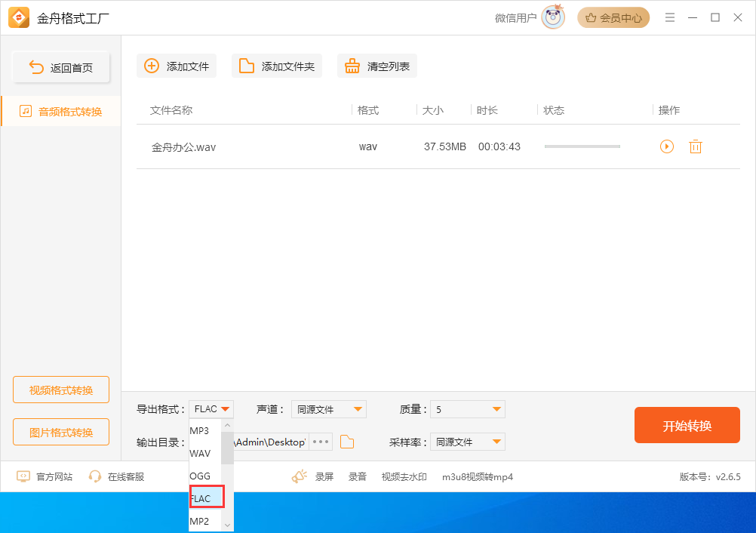Viewport: 756px width, 533px height.
Task: Delete 金舟办公.wav with the trash icon
Action: [x=695, y=146]
